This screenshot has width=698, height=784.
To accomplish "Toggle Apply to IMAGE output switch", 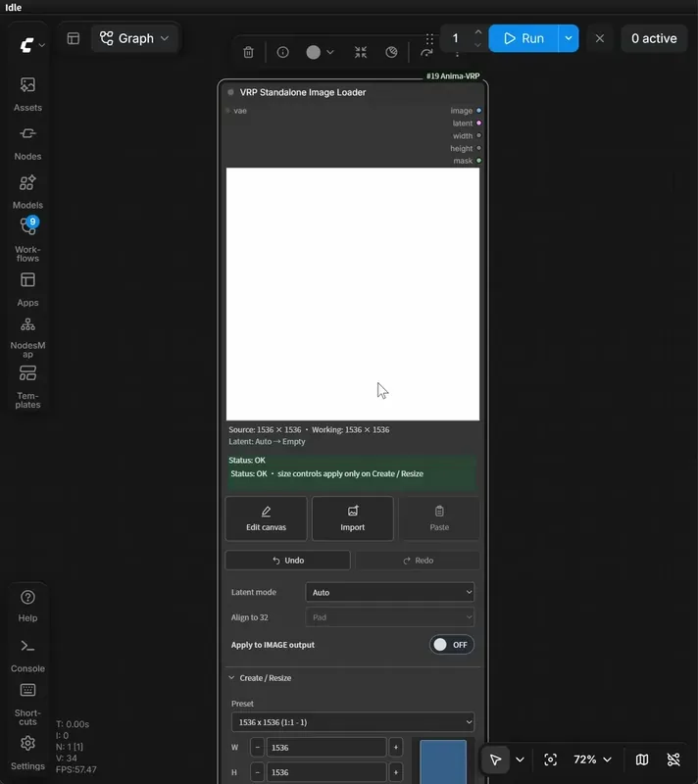I will click(x=452, y=645).
